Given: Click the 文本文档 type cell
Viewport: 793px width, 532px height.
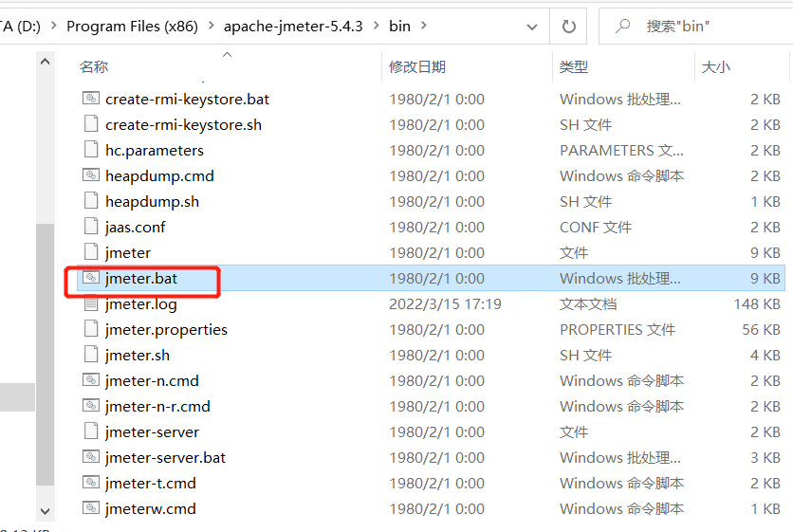Looking at the screenshot, I should [588, 304].
